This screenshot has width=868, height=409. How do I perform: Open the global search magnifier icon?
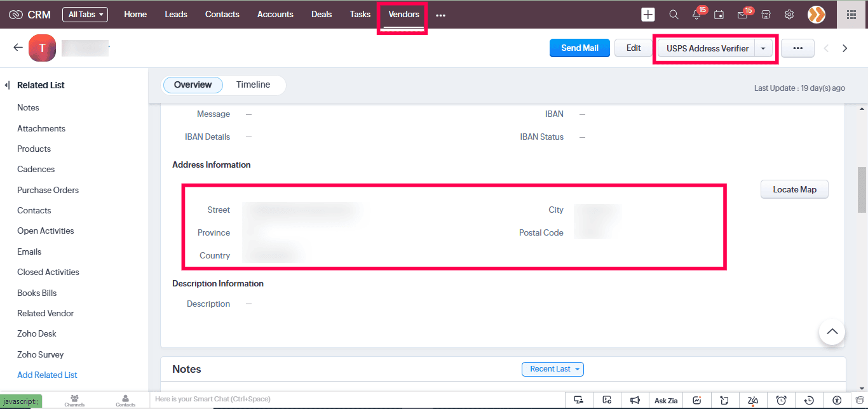674,14
